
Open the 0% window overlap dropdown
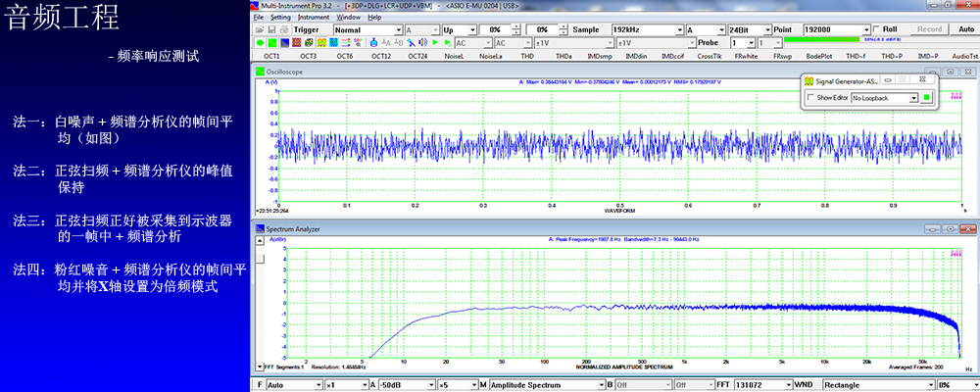(956, 385)
